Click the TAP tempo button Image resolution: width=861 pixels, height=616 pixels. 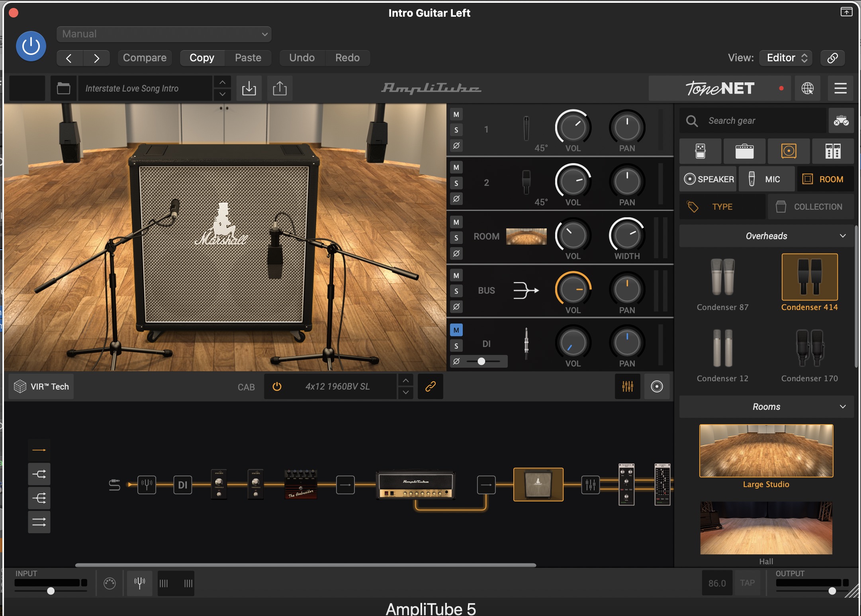coord(747,583)
